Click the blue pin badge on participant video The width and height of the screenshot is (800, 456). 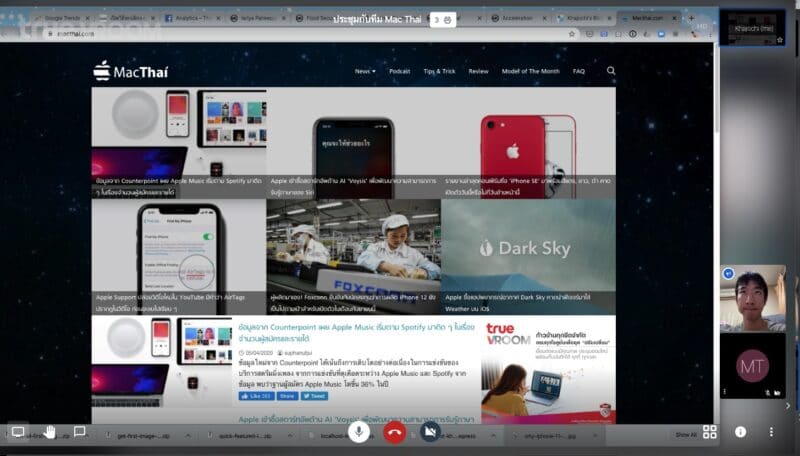(729, 274)
